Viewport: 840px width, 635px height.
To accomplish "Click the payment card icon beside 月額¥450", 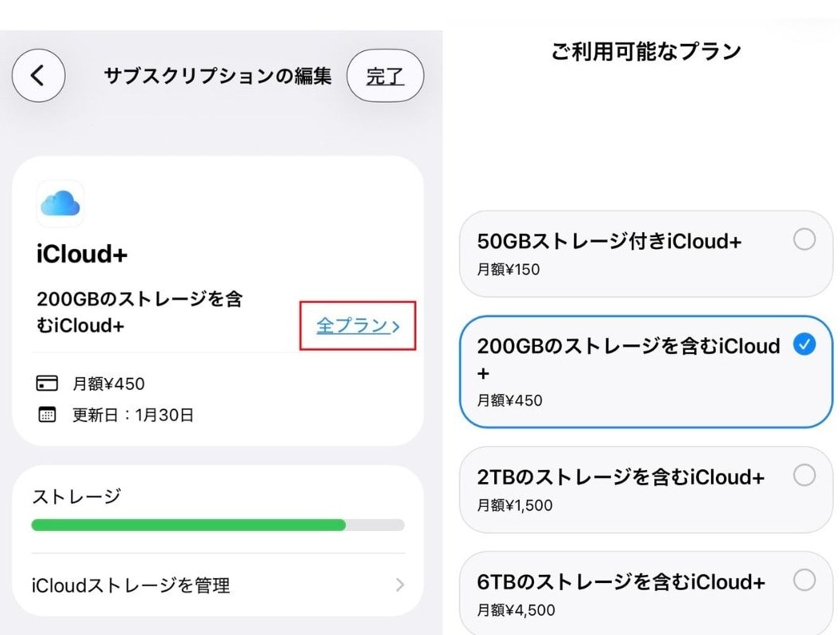I will click(48, 383).
